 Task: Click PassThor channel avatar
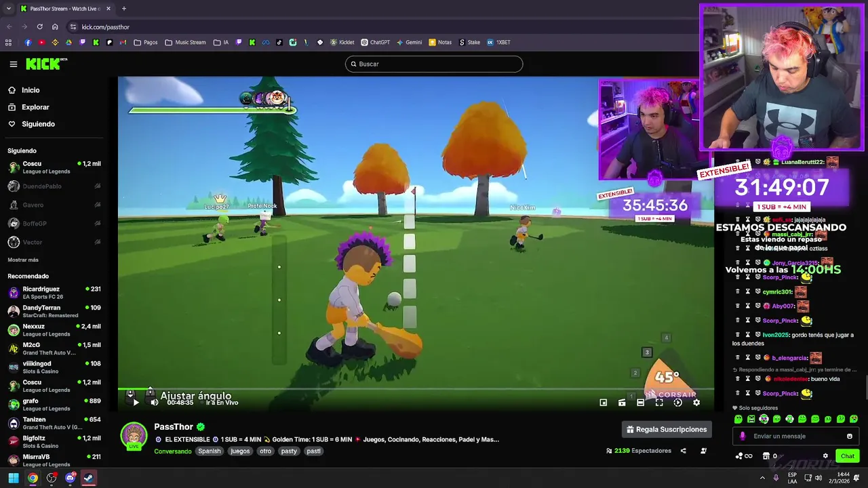click(134, 436)
